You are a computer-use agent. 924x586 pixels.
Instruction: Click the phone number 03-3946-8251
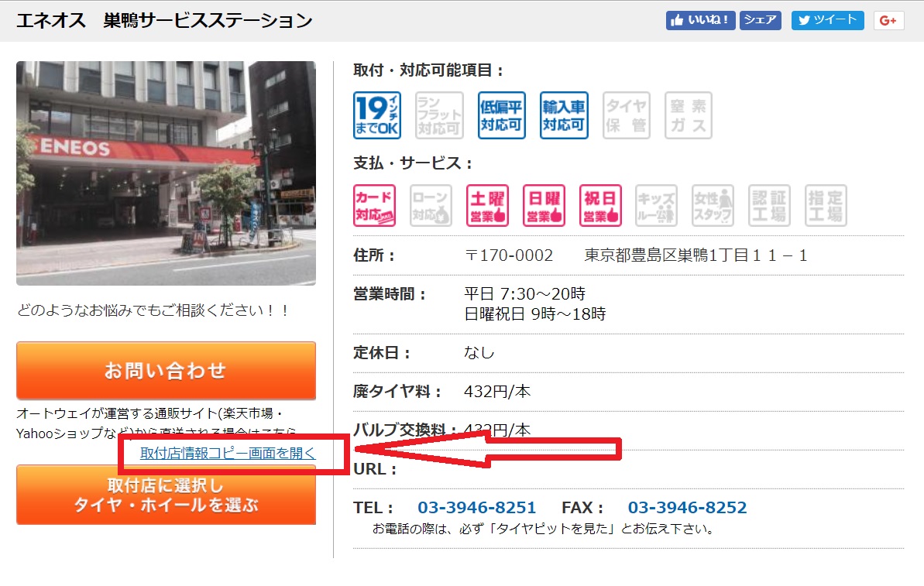tap(477, 507)
